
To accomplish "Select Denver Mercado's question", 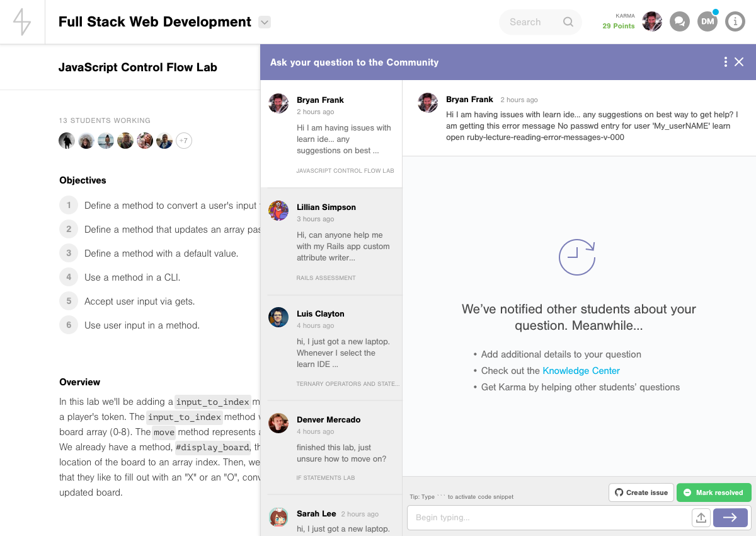I will coord(331,448).
